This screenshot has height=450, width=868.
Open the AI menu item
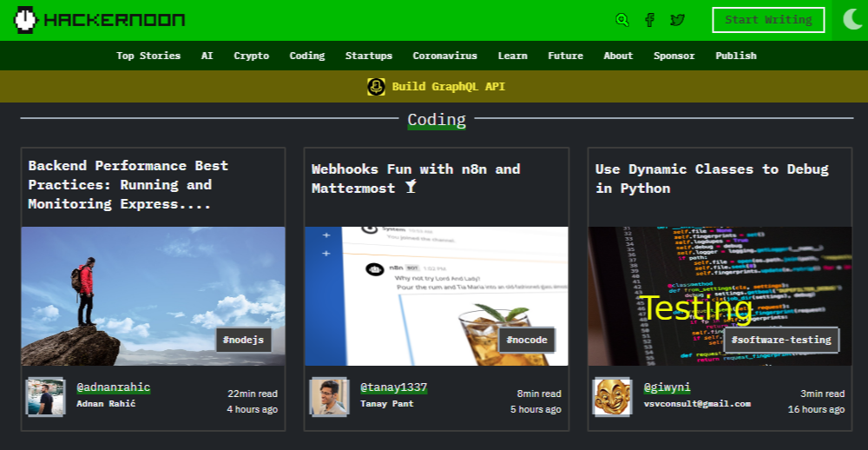[207, 56]
